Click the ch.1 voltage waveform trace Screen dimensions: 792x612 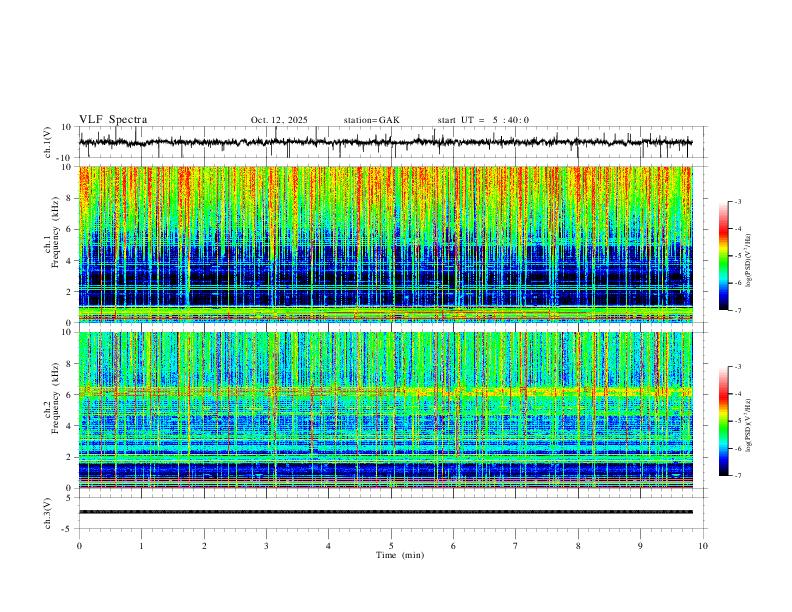click(385, 142)
